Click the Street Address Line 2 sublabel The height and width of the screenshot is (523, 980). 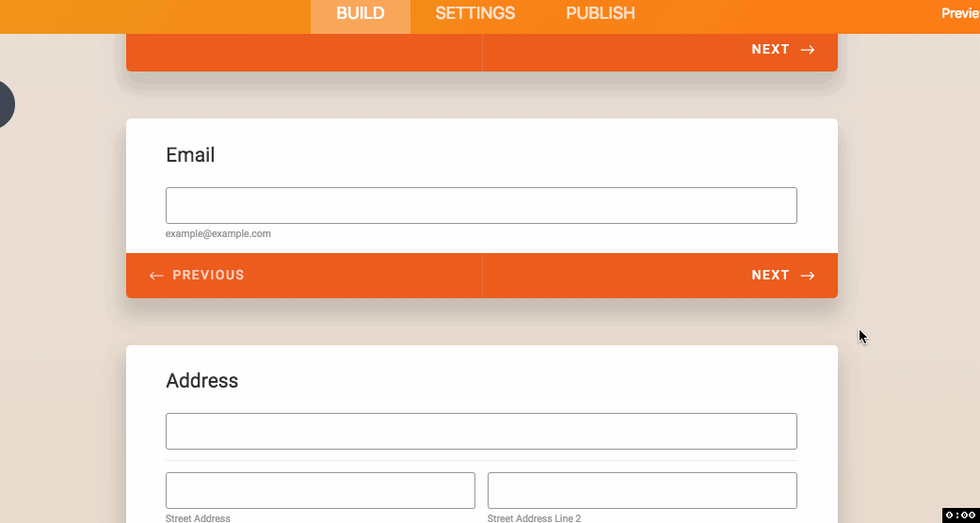[534, 518]
